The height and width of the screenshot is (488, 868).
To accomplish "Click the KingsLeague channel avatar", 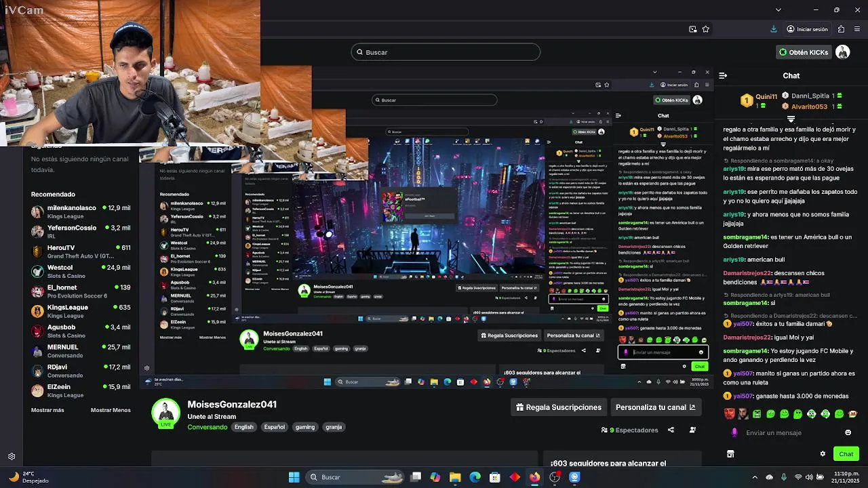I will pos(37,311).
